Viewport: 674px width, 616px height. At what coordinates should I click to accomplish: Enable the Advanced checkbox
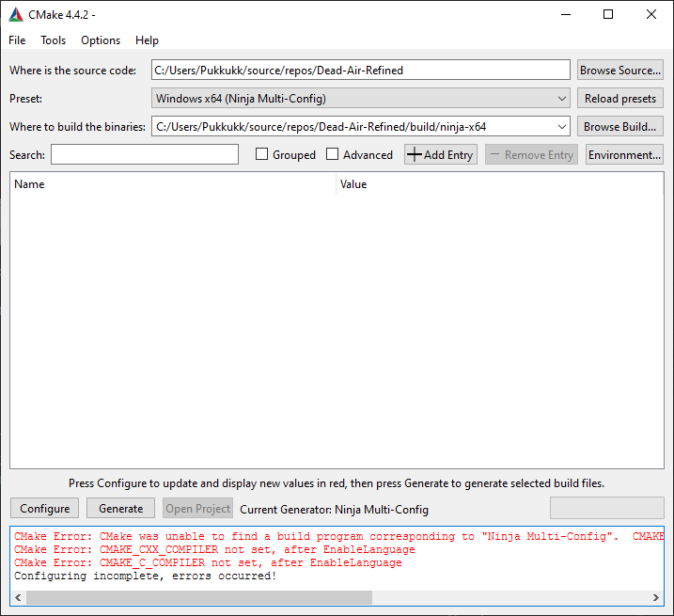click(x=332, y=154)
